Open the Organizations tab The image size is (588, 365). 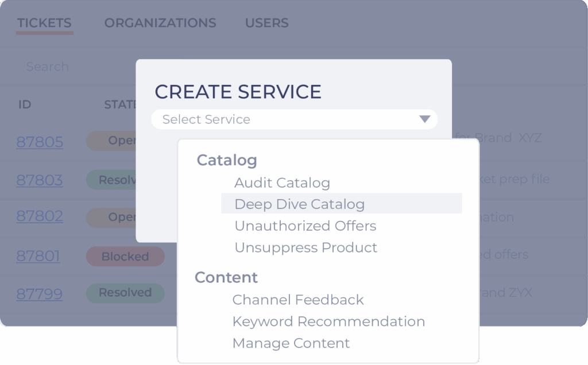click(x=160, y=24)
